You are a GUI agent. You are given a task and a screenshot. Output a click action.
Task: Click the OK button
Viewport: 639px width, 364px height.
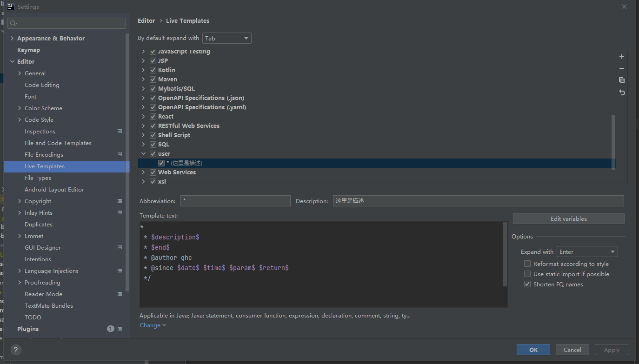pos(533,350)
